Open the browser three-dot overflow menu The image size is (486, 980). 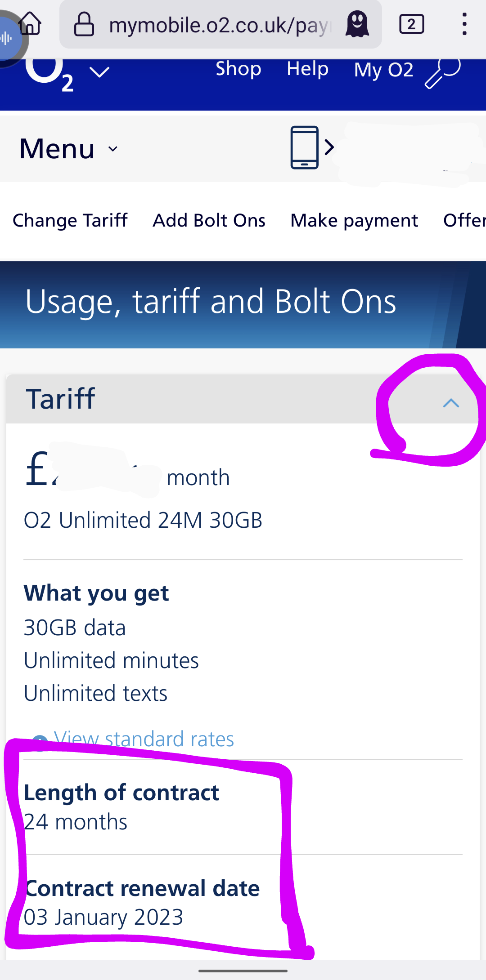[464, 24]
